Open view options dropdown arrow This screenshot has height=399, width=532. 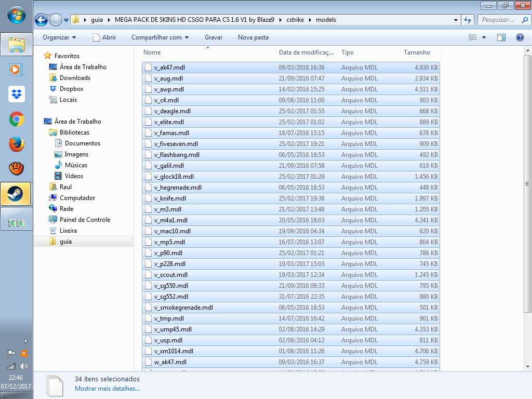click(484, 37)
